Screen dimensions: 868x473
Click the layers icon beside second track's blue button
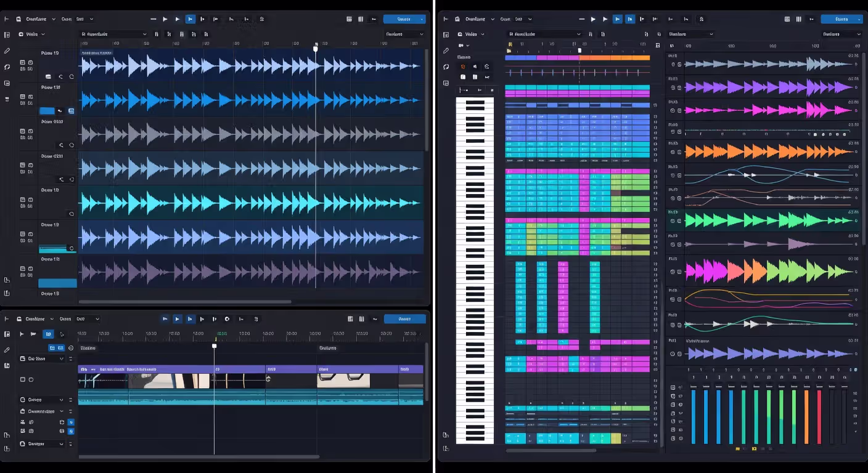tap(72, 111)
